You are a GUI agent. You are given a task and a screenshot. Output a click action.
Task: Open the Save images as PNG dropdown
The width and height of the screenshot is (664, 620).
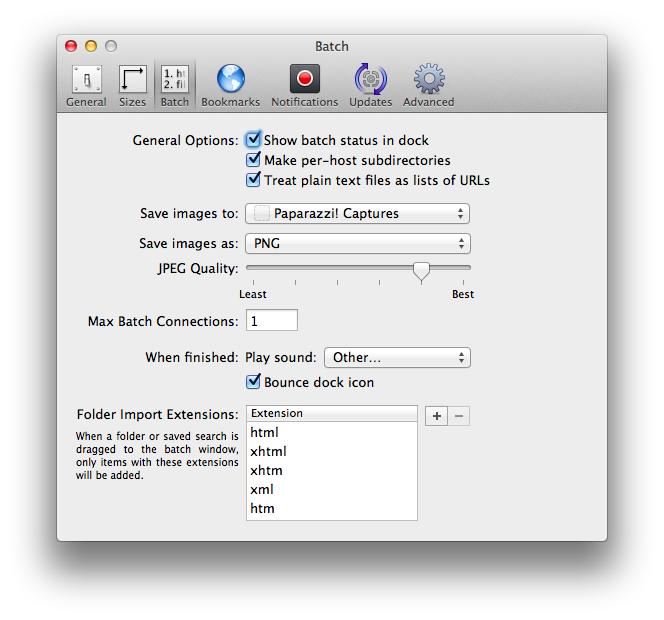coord(358,244)
